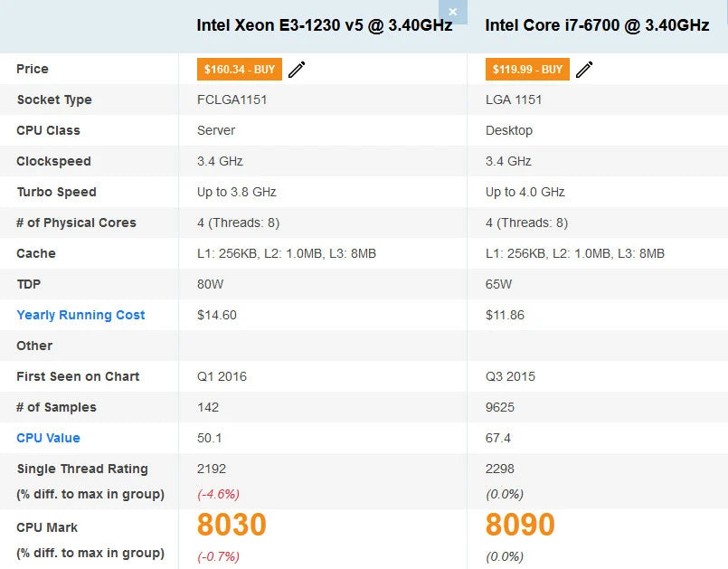Screen dimensions: 728x569
Task: Click the Up to 3.8 GHz turbo value
Action: point(237,192)
